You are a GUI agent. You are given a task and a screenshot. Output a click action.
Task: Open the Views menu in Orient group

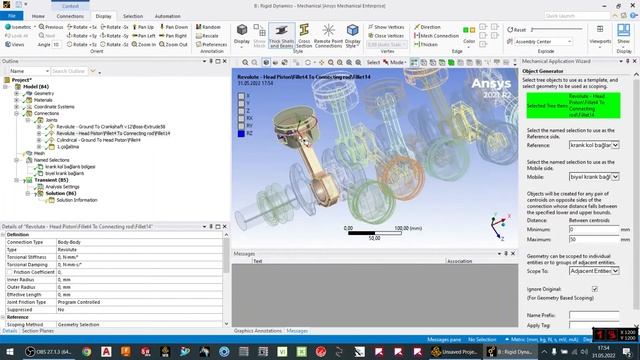tap(15, 44)
